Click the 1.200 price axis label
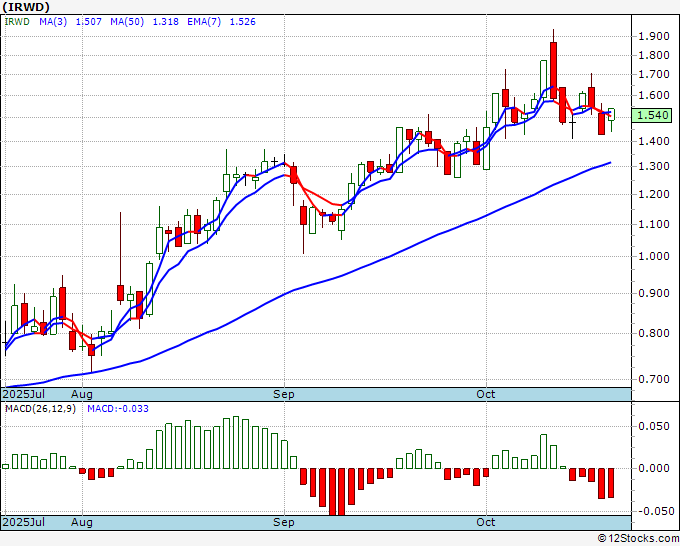 click(x=654, y=194)
